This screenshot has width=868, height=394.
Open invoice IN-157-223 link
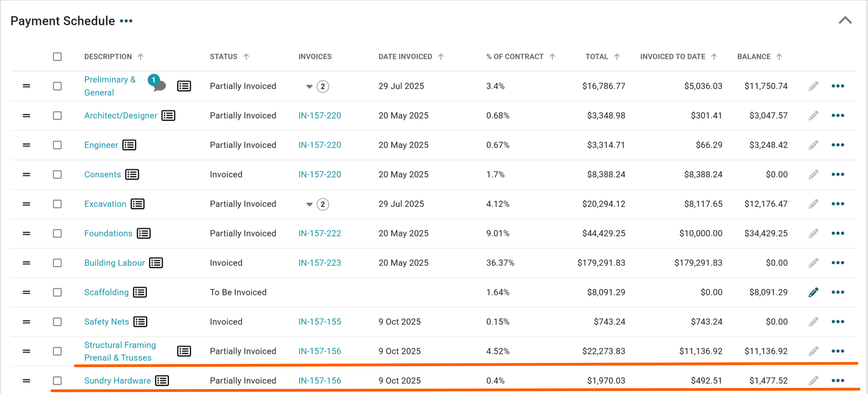[320, 263]
